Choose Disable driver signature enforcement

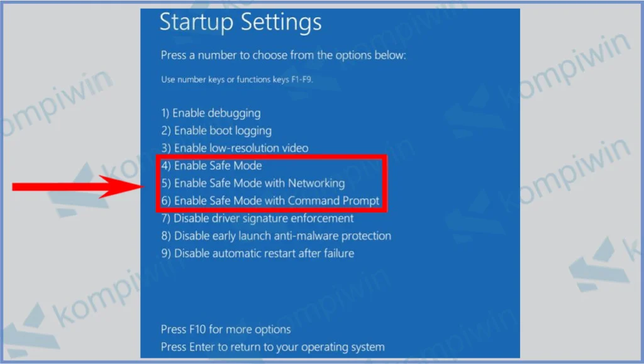[257, 219]
